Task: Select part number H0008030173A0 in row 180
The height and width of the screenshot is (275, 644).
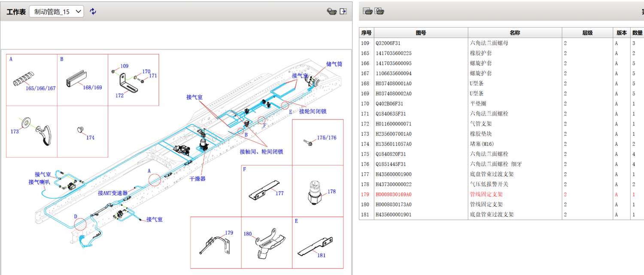Action: [393, 205]
